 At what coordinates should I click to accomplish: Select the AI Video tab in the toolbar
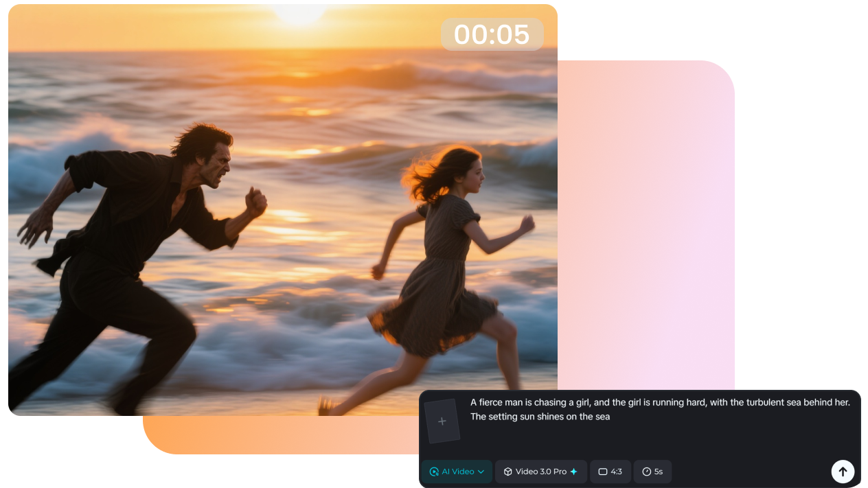[x=456, y=472]
